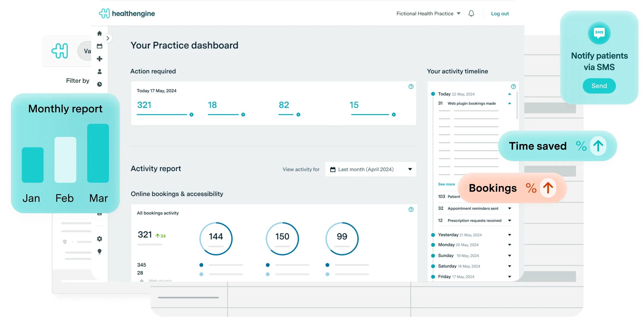Image resolution: width=644 pixels, height=327 pixels.
Task: Click the 99 circular progress indicator
Action: pyautogui.click(x=342, y=239)
